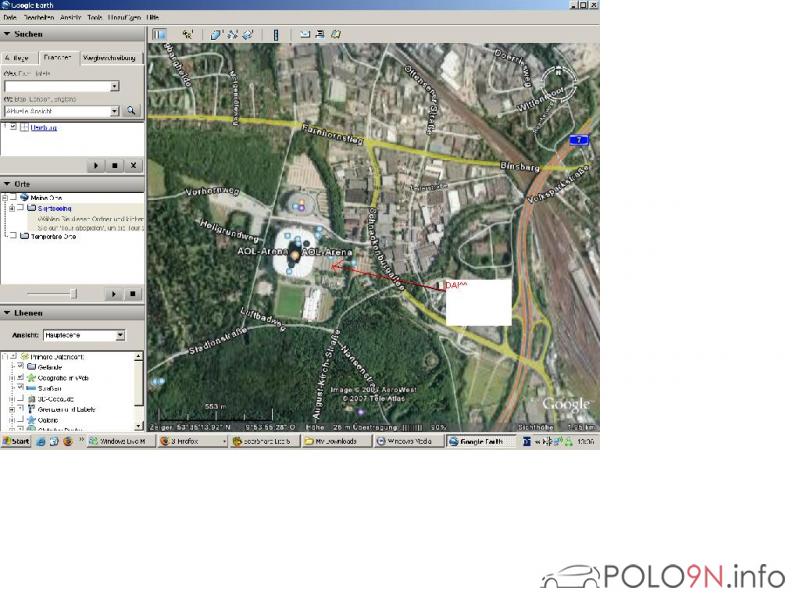Click the tour speed slider handle
This screenshot has width=800, height=600.
[x=73, y=293]
